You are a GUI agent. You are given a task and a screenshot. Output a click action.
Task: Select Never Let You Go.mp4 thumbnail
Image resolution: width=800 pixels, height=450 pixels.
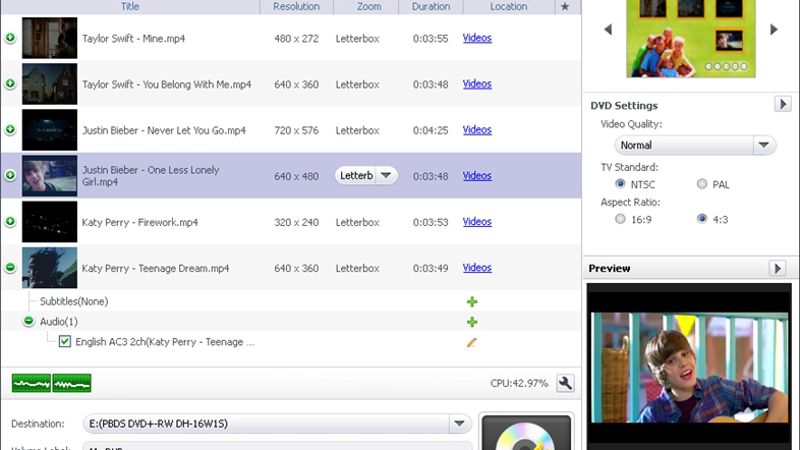[49, 130]
